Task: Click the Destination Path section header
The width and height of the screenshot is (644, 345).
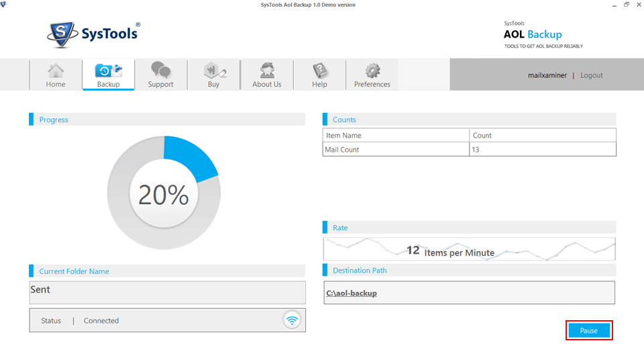Action: point(470,270)
